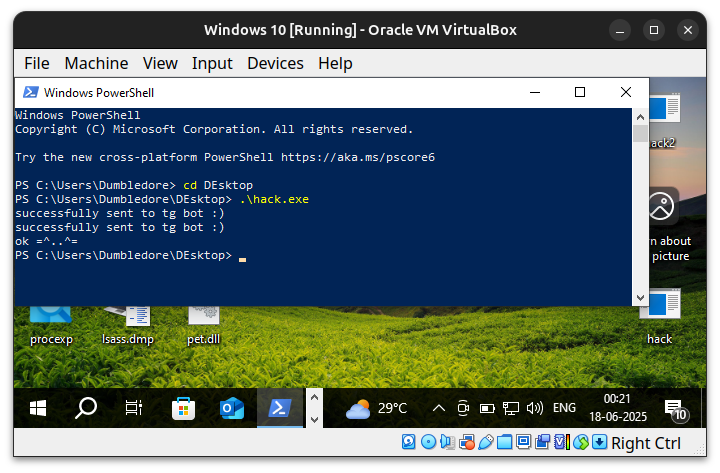Select the hack desktop file icon
Viewport: 720px width, 473px height.
click(x=660, y=318)
